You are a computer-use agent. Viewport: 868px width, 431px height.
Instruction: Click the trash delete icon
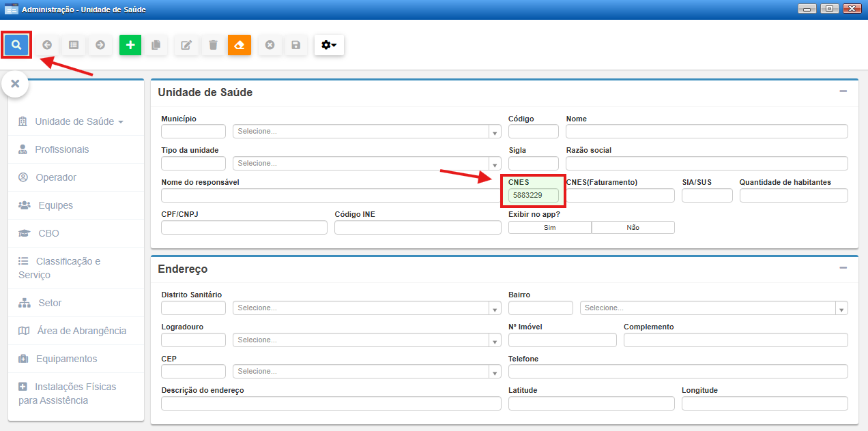click(x=214, y=45)
